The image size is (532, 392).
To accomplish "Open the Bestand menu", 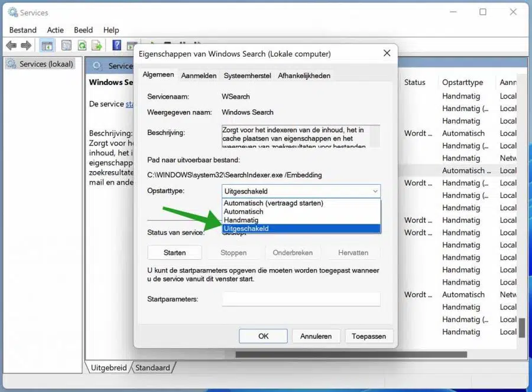I will [x=22, y=30].
